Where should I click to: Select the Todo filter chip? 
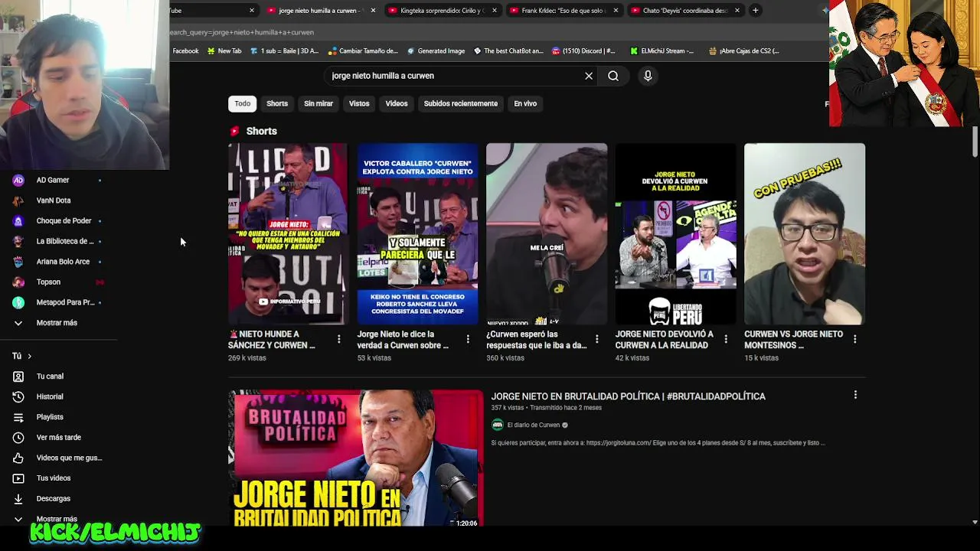click(243, 103)
